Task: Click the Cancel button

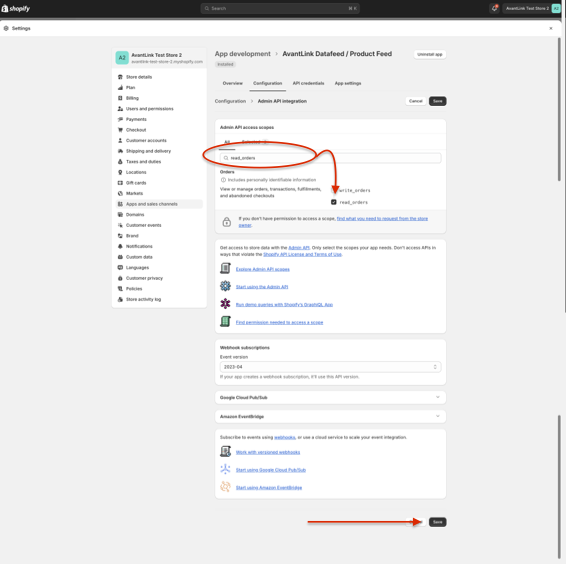Action: point(416,101)
